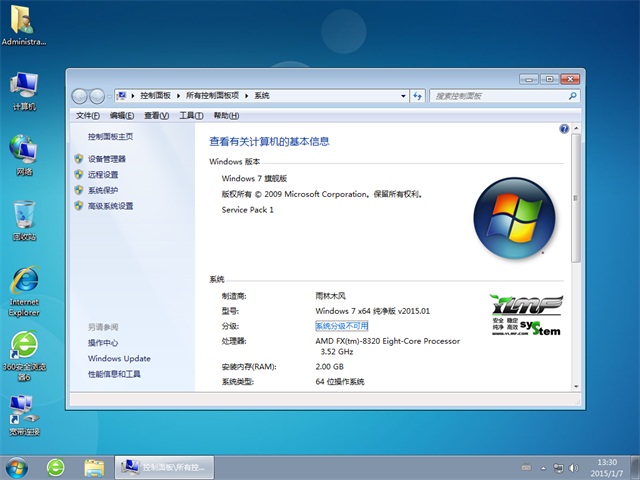Open the Internet Explorer desktop icon
The image size is (640, 480).
point(24,286)
